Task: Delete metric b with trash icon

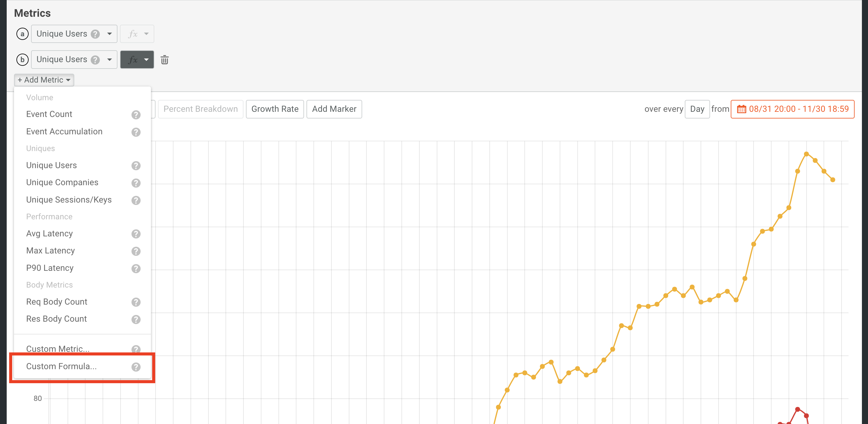Action: pos(164,60)
